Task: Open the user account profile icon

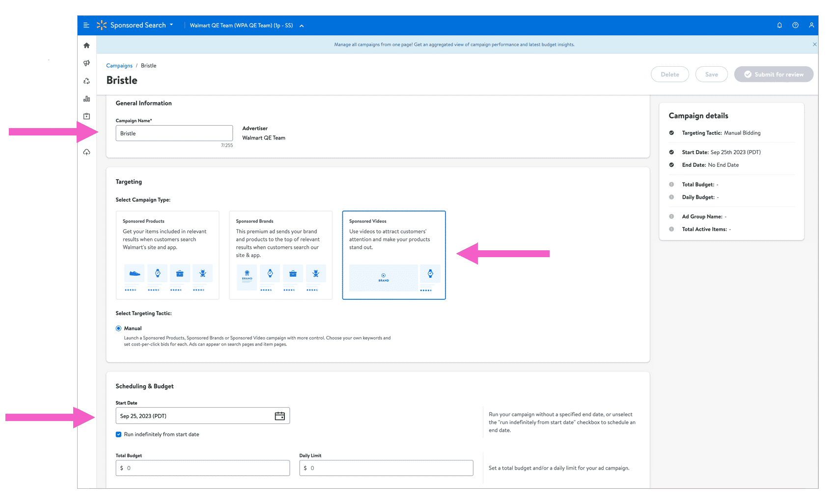Action: point(811,26)
